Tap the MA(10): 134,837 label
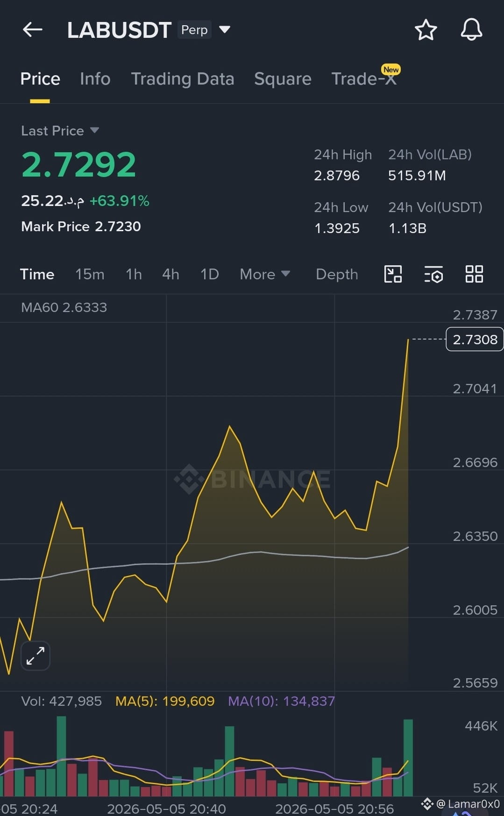504x816 pixels. [x=281, y=701]
